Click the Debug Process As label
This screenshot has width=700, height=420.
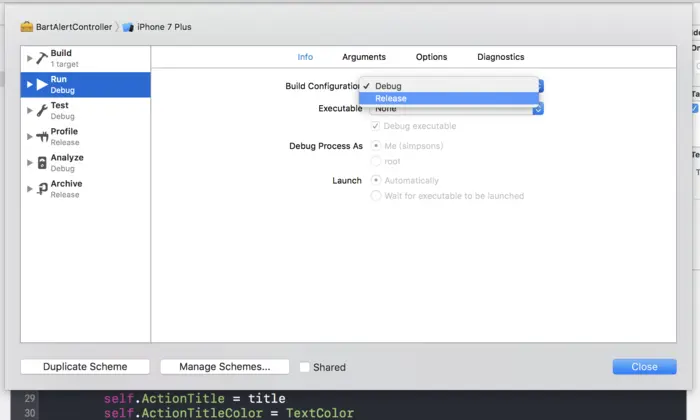point(326,146)
